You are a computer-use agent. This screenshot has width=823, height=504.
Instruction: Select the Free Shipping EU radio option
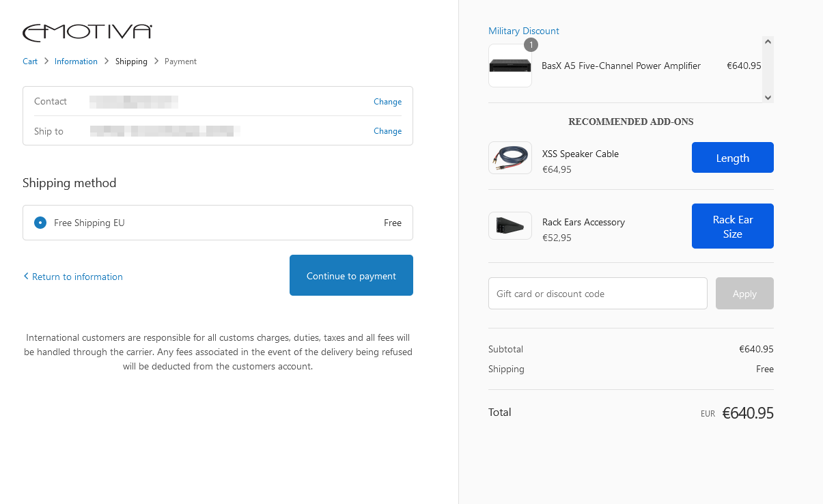point(40,223)
